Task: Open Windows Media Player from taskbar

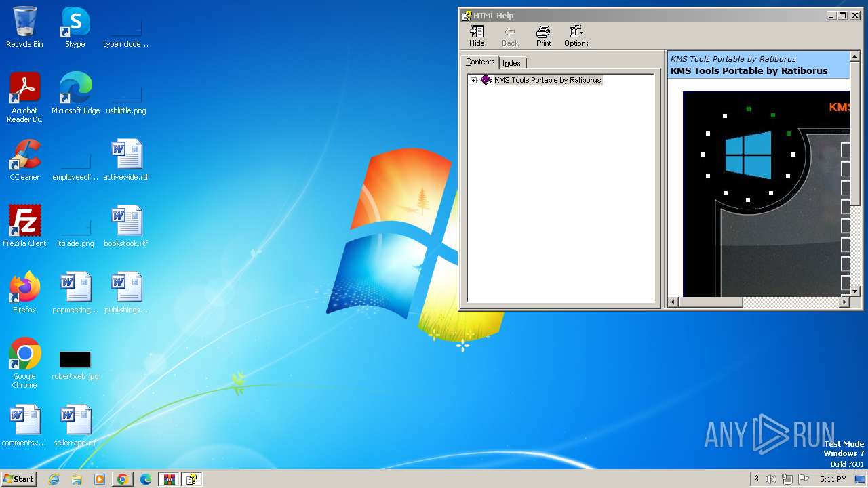Action: (100, 479)
